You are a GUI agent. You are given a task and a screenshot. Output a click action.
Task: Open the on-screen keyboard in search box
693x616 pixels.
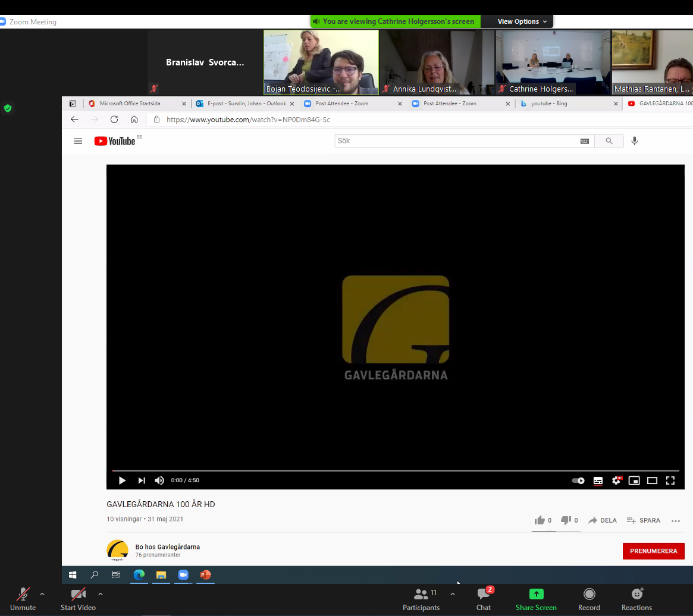(x=585, y=141)
